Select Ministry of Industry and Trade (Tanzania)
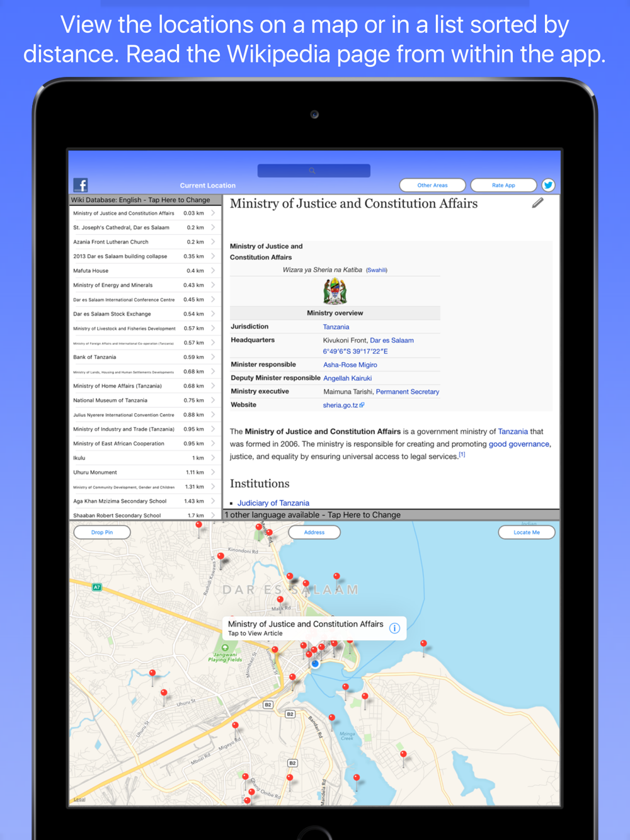 click(x=145, y=429)
